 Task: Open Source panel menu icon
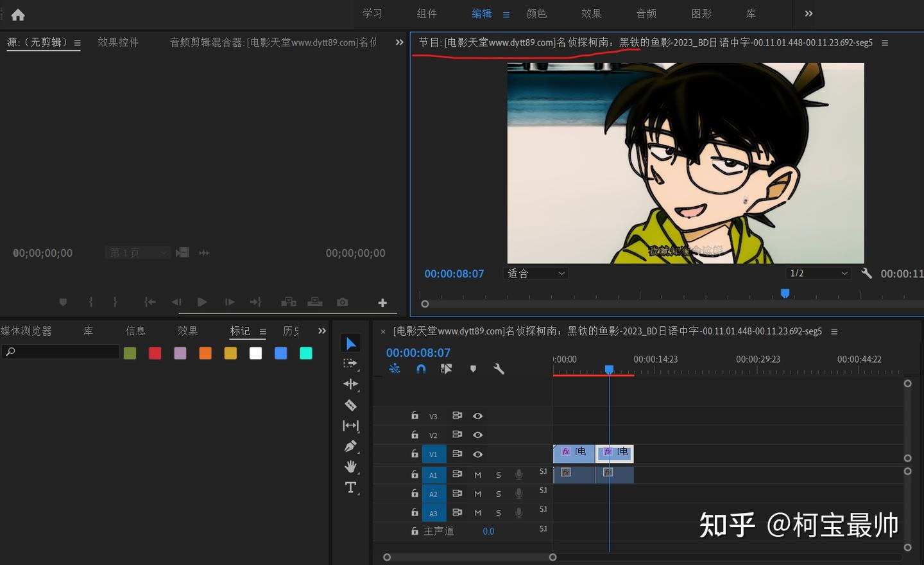(78, 43)
